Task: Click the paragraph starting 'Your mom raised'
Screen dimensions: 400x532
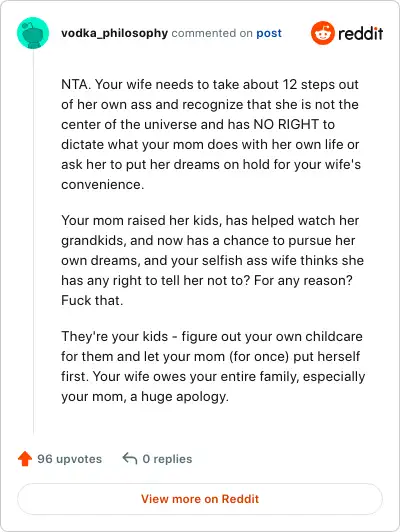Action: click(212, 260)
